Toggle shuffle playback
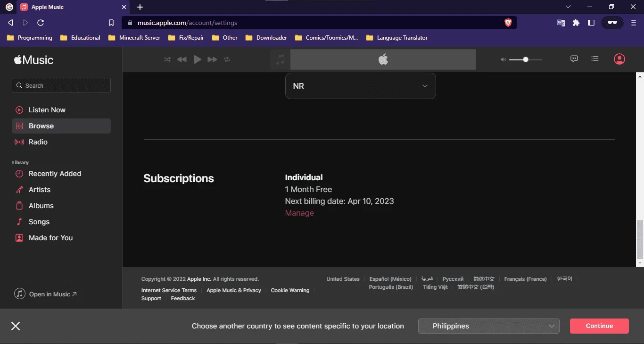Screen dimensions: 644x344 coord(167,59)
